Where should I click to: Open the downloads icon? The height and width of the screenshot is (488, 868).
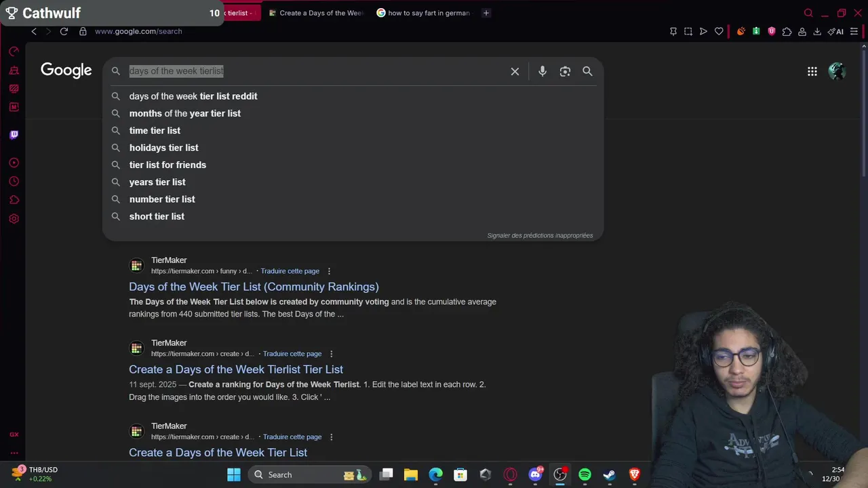817,31
